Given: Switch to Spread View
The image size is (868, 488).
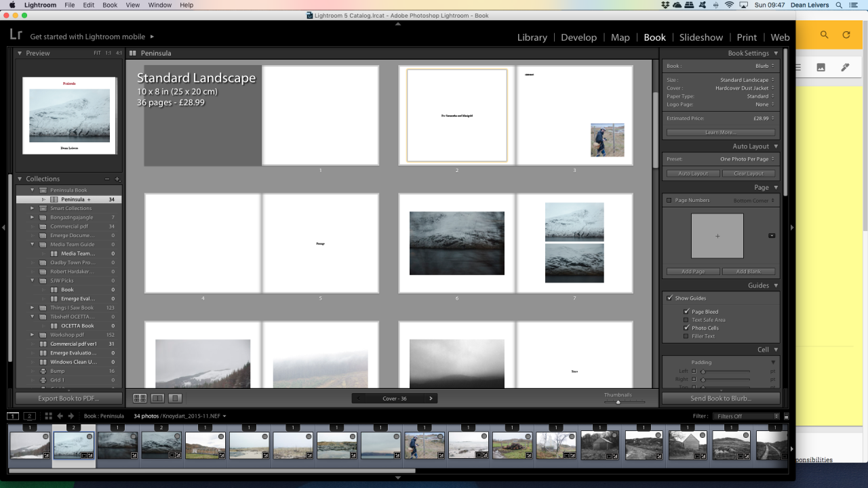Looking at the screenshot, I should point(157,399).
